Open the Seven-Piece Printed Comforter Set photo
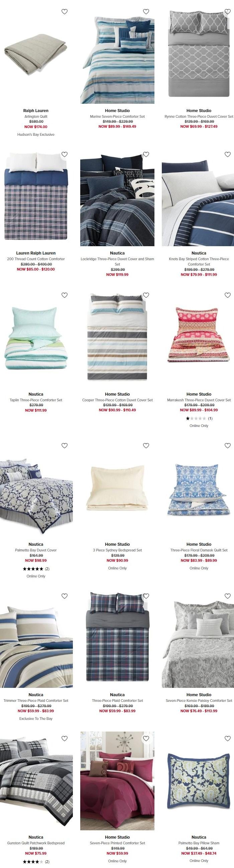234x868 pixels. pyautogui.click(x=117, y=782)
